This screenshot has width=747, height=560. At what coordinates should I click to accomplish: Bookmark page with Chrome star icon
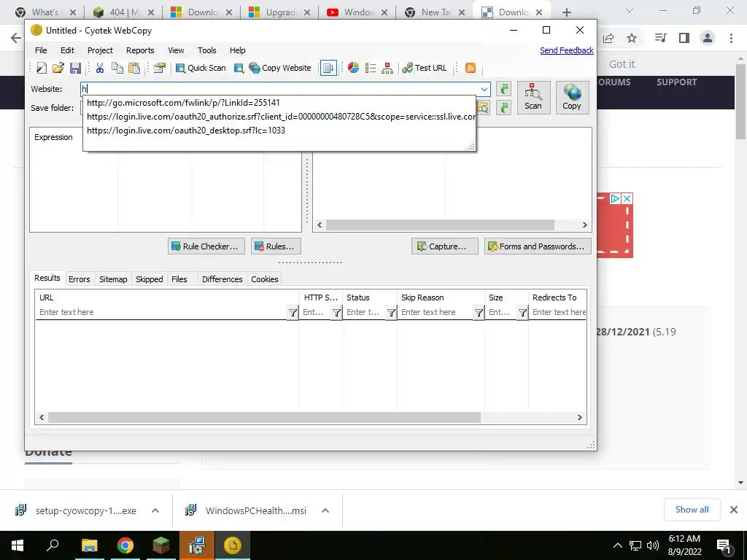(x=632, y=38)
